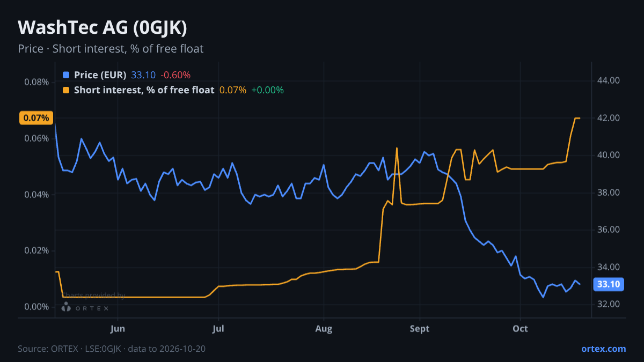Click the orange 0.07% axis badge
Screen dimensions: 644x362
tap(35, 118)
